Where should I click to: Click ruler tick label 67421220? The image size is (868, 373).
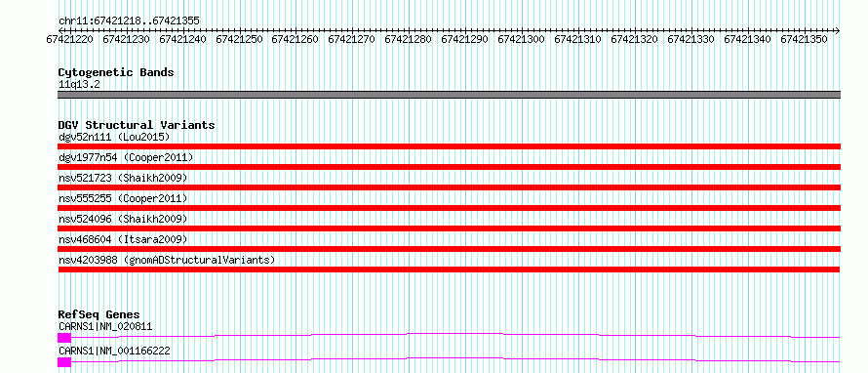click(70, 39)
